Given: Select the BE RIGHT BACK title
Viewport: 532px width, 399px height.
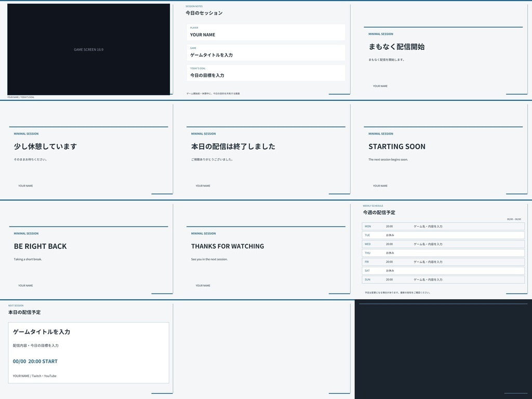Looking at the screenshot, I should [x=41, y=246].
